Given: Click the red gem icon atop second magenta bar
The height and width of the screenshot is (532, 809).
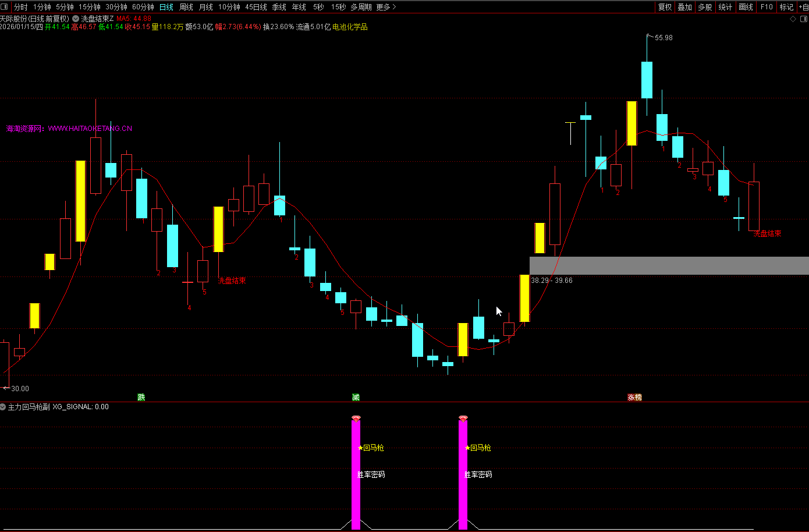Looking at the screenshot, I should 463,419.
